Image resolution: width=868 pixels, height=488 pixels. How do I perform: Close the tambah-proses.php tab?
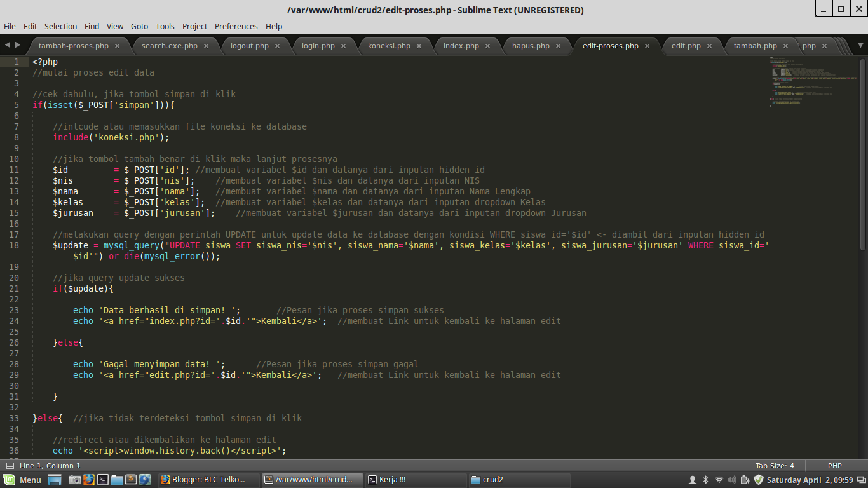click(117, 46)
